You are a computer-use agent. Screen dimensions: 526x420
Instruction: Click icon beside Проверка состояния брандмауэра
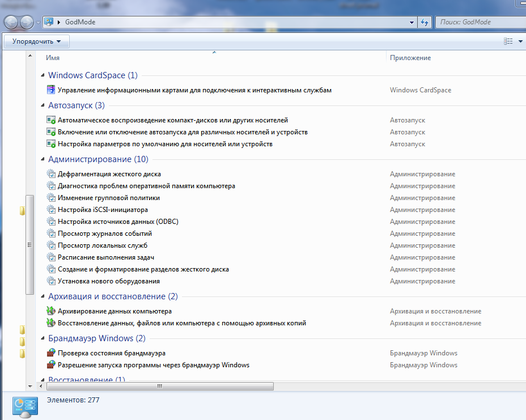(x=50, y=353)
